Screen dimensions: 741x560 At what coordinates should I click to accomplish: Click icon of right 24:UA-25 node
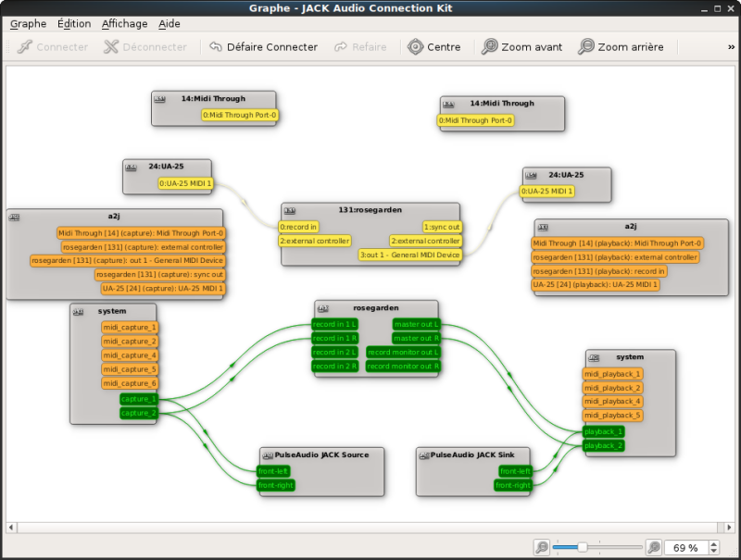pyautogui.click(x=531, y=176)
